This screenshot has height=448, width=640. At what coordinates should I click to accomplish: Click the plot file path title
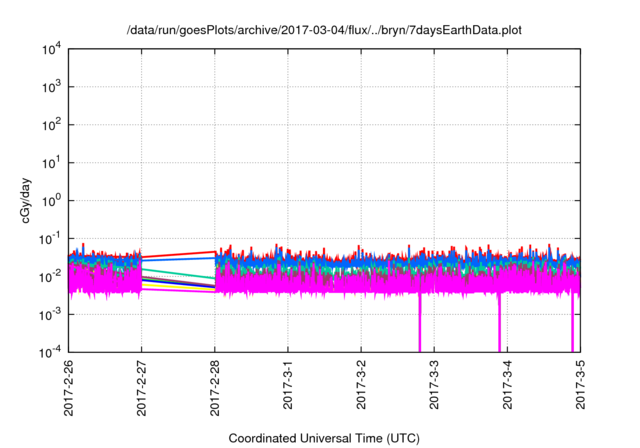(324, 30)
